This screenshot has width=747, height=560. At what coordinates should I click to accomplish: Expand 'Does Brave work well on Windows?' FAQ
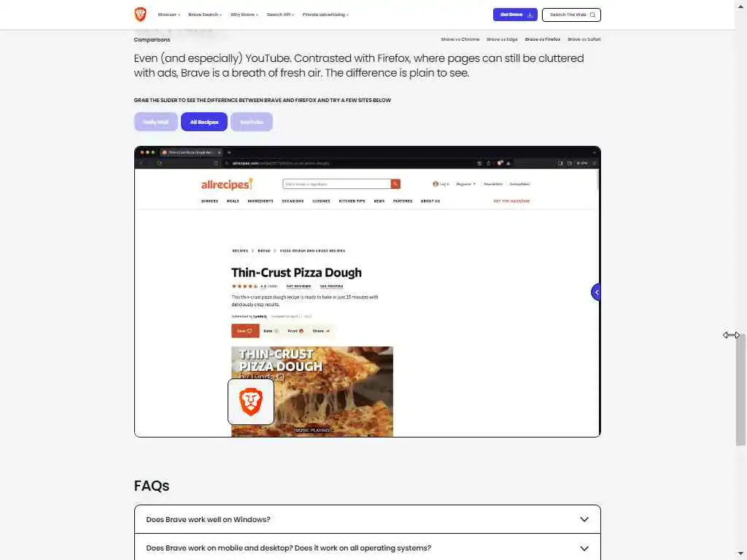point(368,519)
